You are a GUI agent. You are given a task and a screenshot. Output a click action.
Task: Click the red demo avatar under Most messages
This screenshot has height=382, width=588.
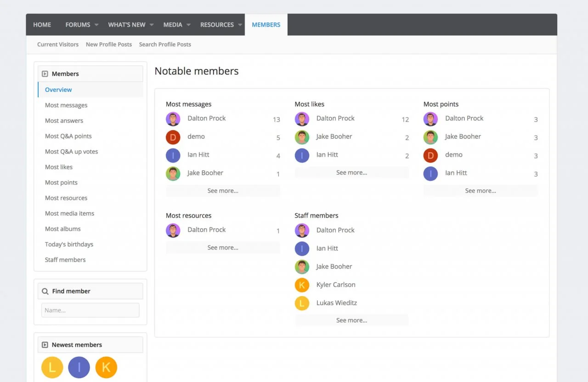pos(173,137)
